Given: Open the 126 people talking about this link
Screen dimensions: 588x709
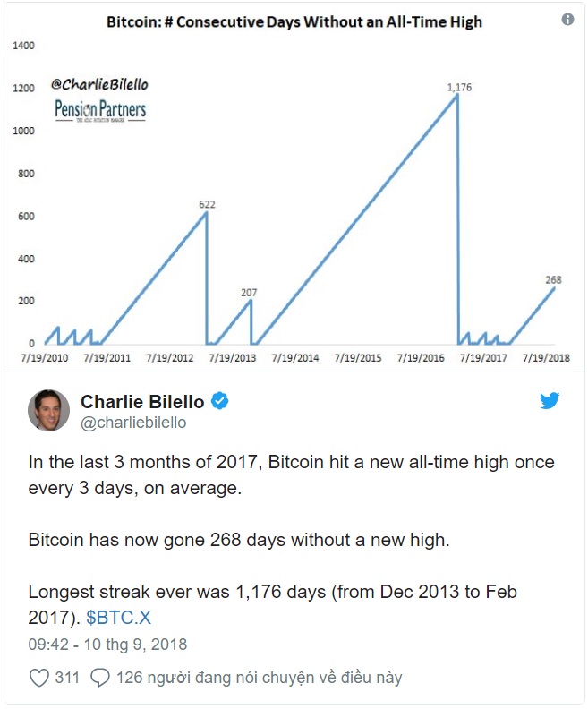Looking at the screenshot, I should 259,678.
